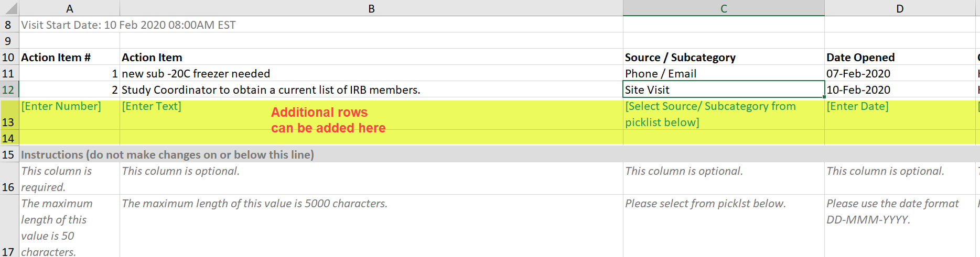Select the Instructions row 15 banner cell

pos(499,154)
